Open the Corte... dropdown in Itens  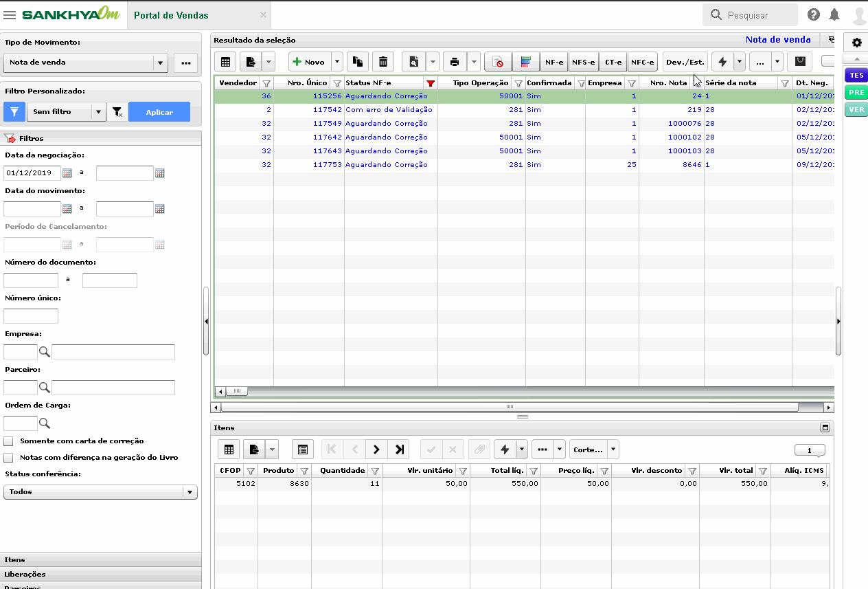[594, 449]
